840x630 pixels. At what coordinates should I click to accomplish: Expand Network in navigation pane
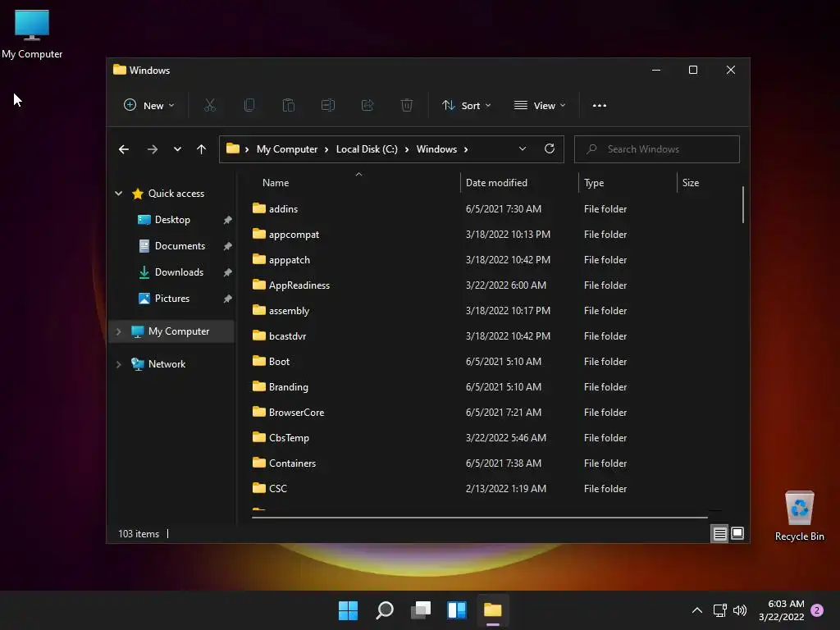(118, 364)
